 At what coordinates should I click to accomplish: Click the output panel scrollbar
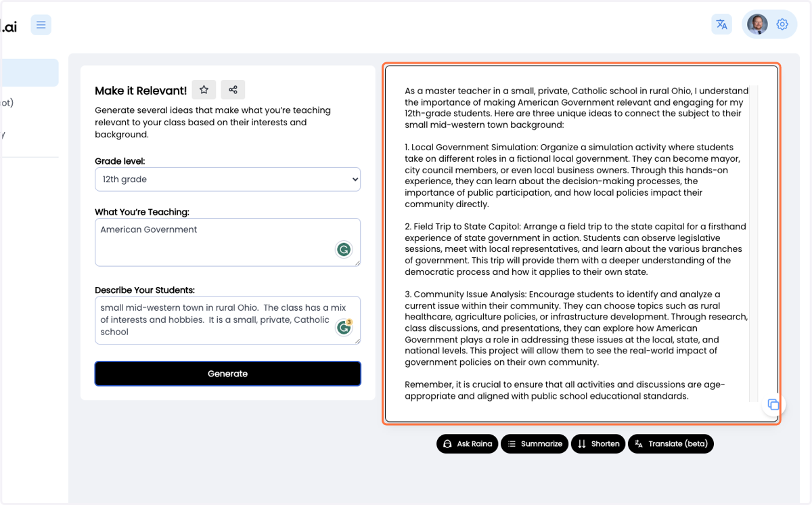point(753,244)
